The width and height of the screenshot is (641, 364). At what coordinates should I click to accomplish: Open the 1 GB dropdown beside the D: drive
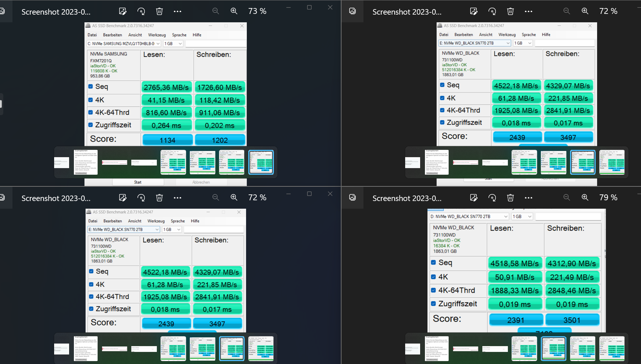pos(522,216)
